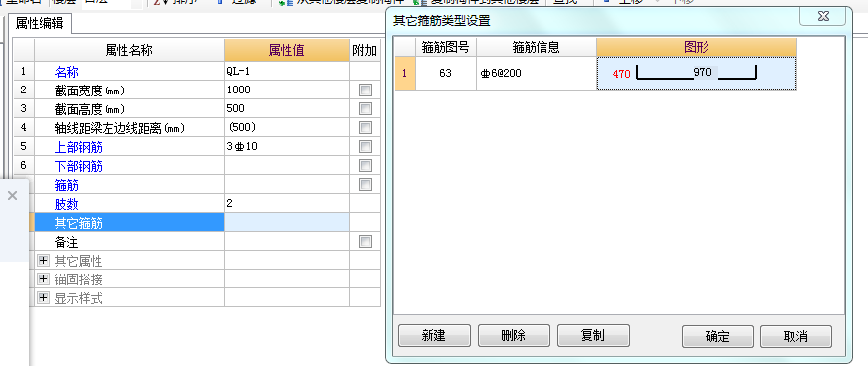Toggle the 轴线距梁左边线距离 additional checkbox

point(365,127)
